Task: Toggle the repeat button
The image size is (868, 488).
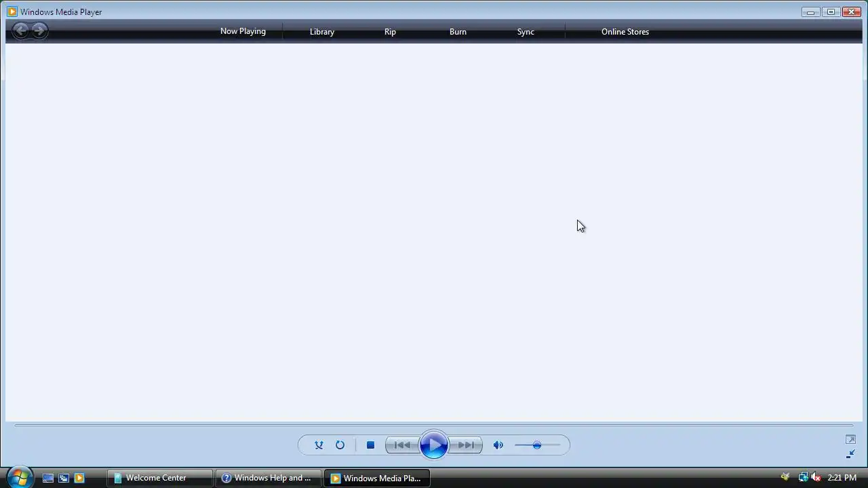Action: coord(340,445)
